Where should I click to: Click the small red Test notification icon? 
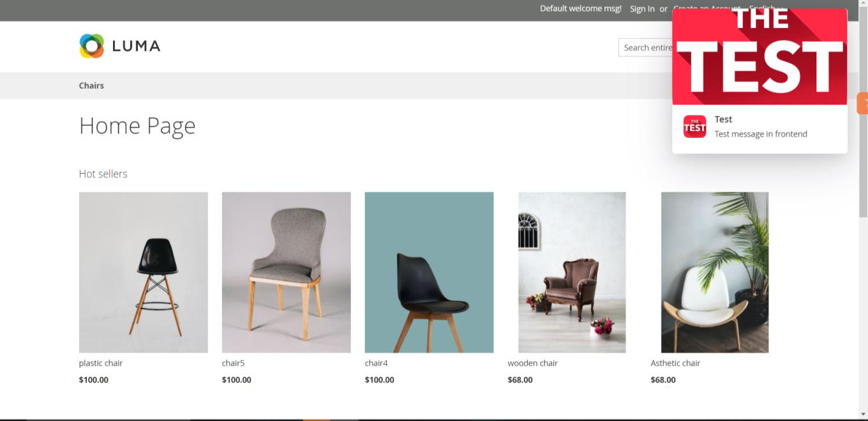tap(694, 126)
